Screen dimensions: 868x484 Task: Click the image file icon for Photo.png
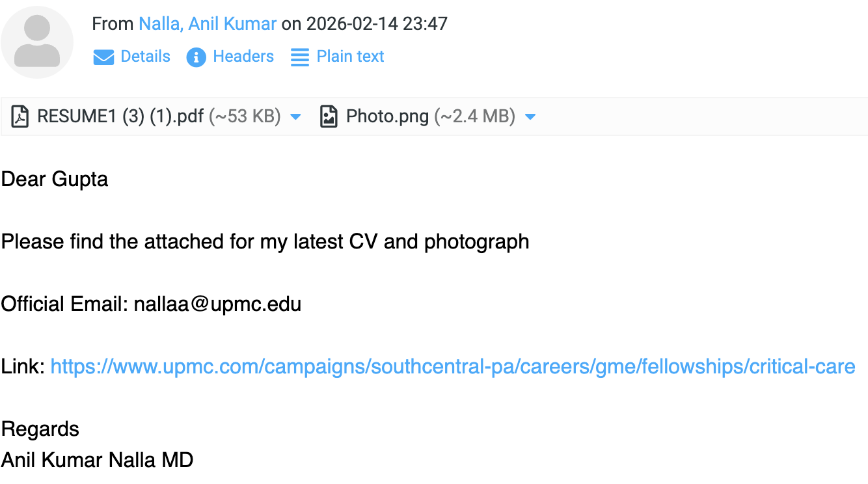pos(329,116)
